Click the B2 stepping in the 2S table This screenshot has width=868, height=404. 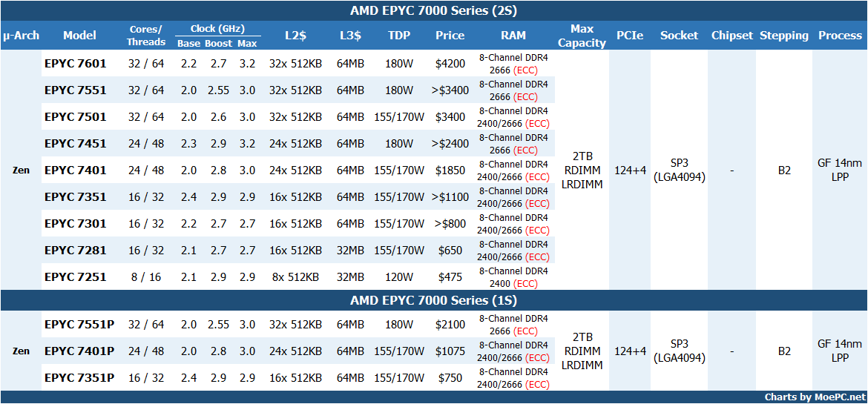(784, 170)
